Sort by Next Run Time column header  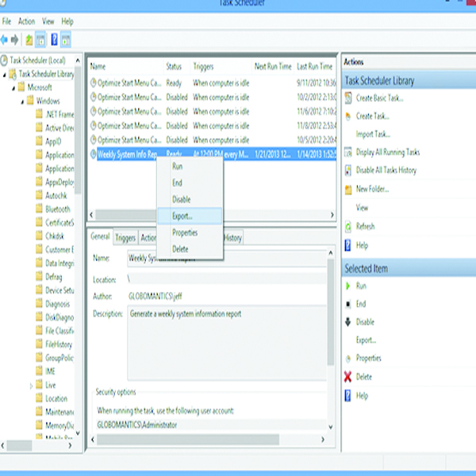point(273,67)
